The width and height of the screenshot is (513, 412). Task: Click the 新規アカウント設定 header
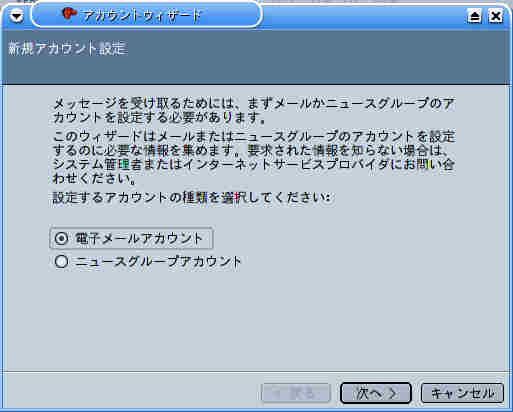tap(67, 48)
